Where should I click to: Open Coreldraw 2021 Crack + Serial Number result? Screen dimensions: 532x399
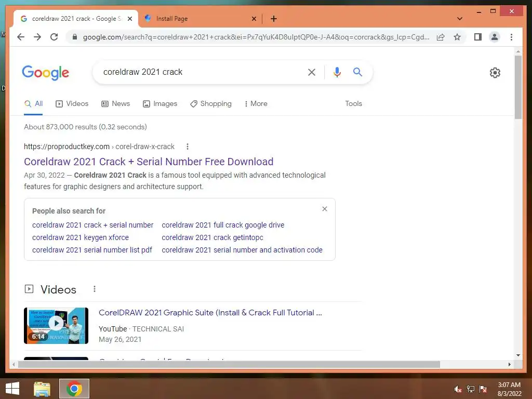(149, 162)
